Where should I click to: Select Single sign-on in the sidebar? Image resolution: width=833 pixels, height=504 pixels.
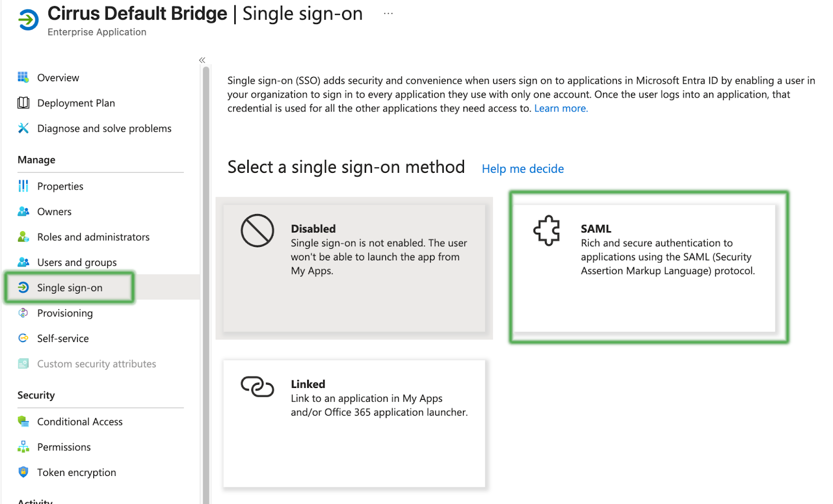pos(69,288)
